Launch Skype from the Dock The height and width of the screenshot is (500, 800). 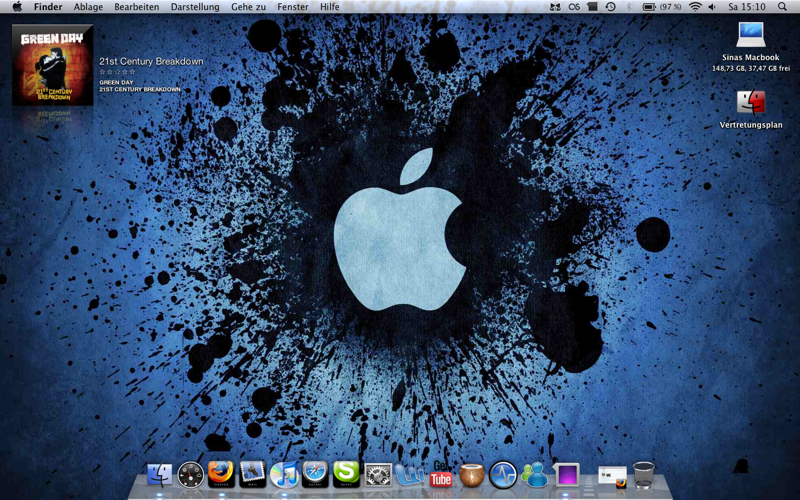(346, 474)
